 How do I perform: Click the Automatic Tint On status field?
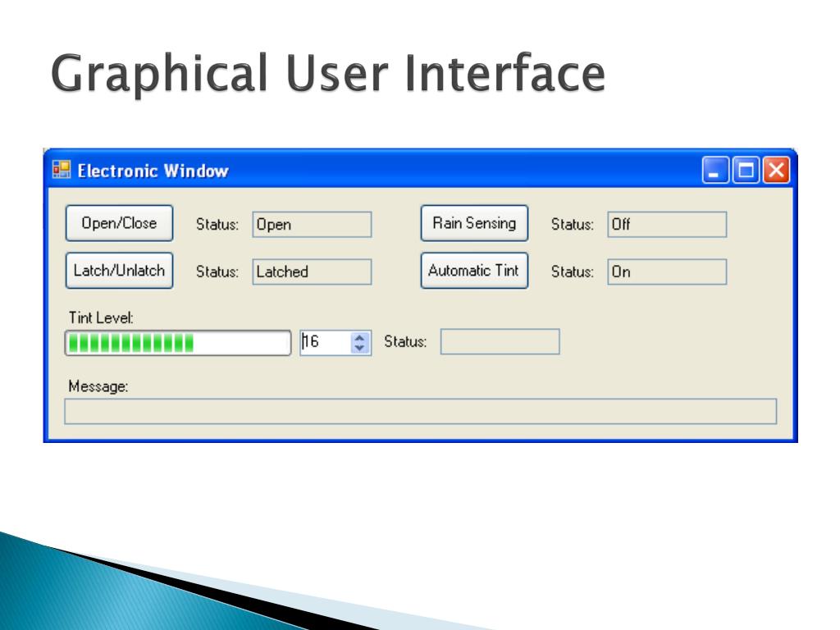(667, 272)
